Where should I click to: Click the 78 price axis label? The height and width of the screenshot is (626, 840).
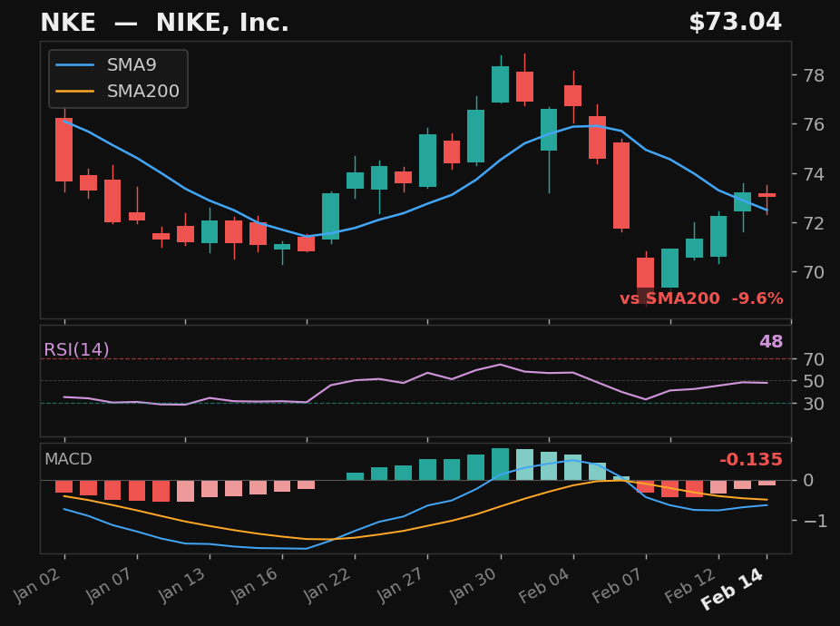coord(814,75)
